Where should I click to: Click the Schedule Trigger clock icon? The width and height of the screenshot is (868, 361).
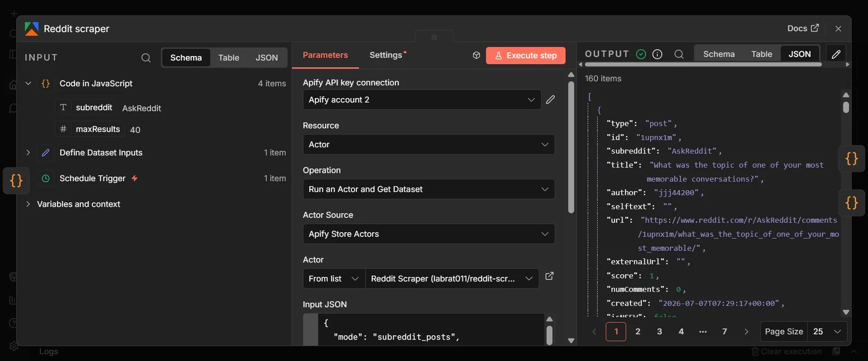pyautogui.click(x=46, y=178)
